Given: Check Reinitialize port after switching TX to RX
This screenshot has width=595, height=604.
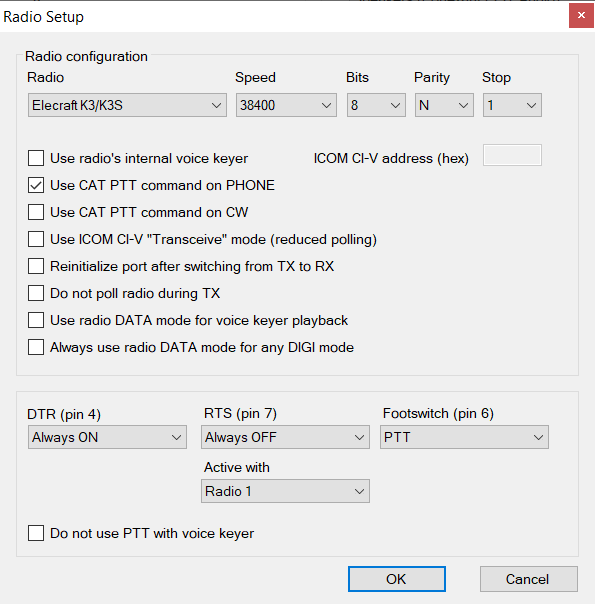Looking at the screenshot, I should [36, 266].
